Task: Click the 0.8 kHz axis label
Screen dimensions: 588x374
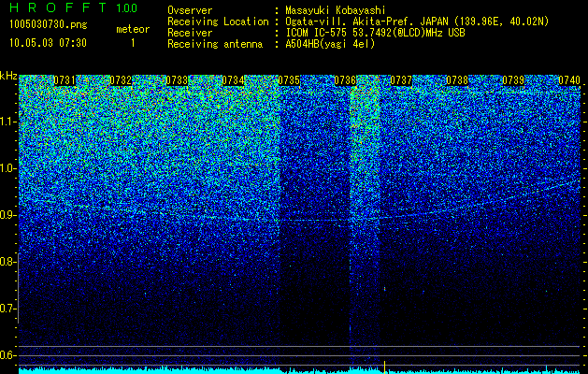Action: pos(7,262)
